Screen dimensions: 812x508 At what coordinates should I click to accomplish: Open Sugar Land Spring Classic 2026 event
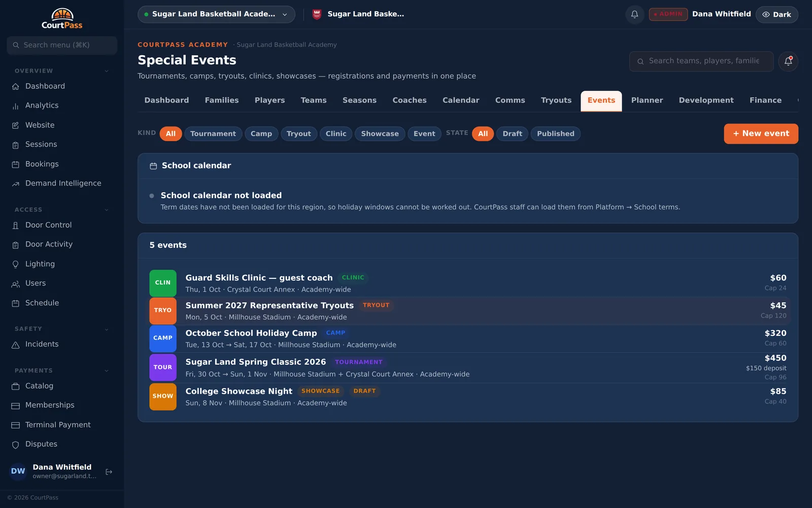coord(468,367)
